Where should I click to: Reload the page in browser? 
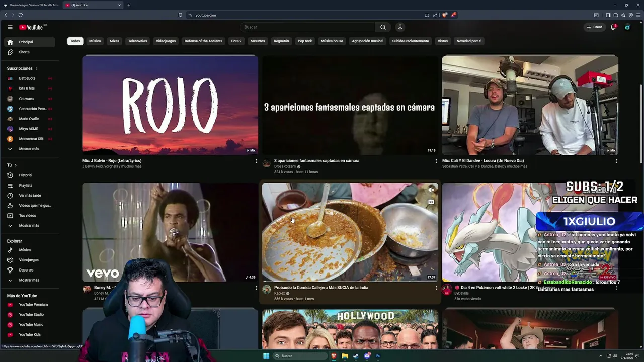20,15
